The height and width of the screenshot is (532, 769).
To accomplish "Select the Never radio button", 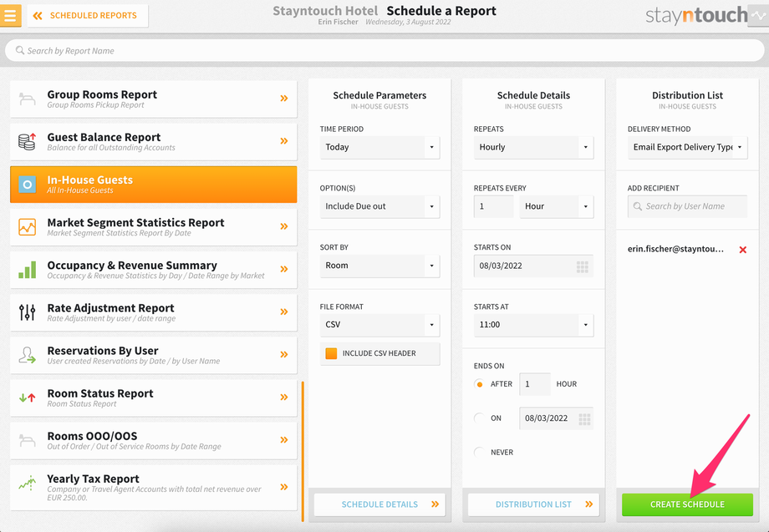I will (x=479, y=452).
